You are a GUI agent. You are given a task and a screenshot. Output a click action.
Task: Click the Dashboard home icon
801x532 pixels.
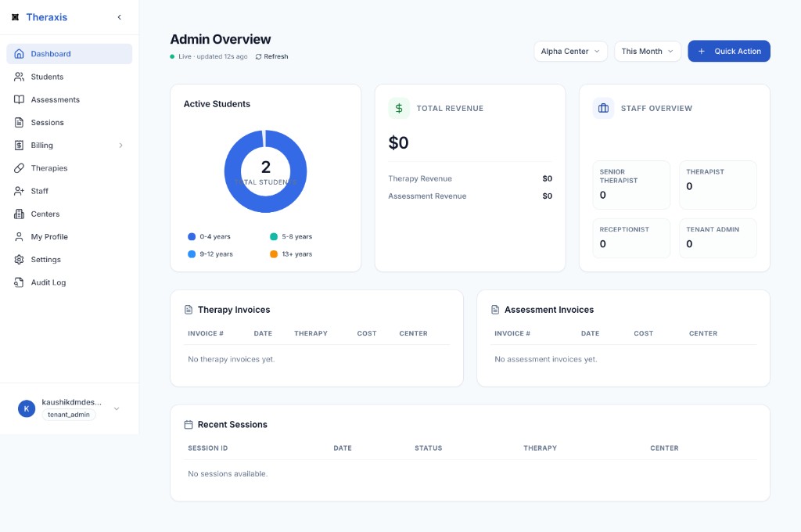19,54
